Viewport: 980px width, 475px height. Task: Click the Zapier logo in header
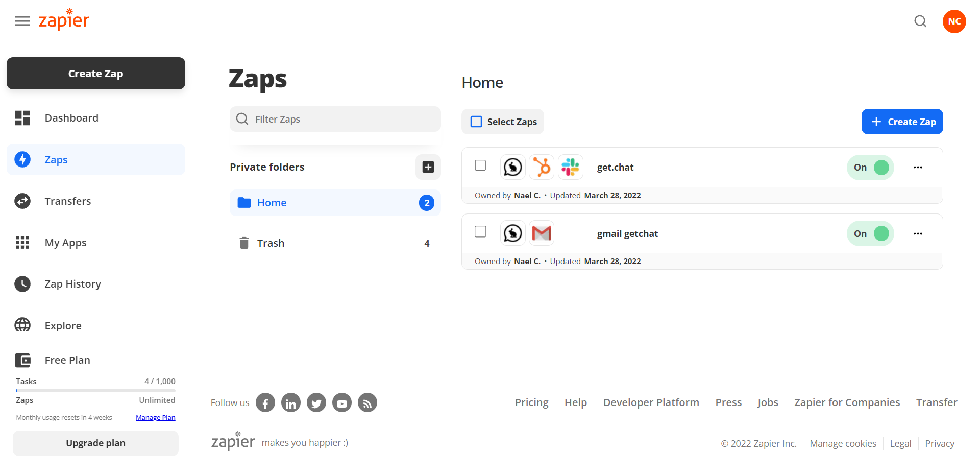point(64,20)
